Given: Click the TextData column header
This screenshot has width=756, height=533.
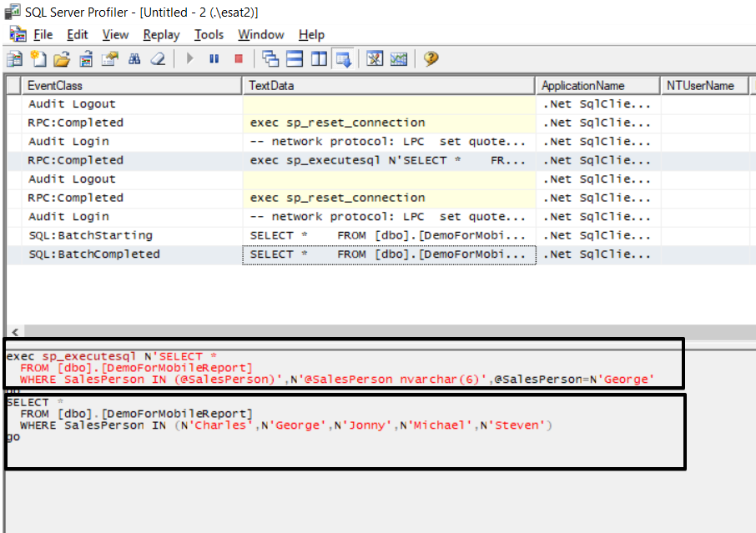Looking at the screenshot, I should tap(389, 85).
